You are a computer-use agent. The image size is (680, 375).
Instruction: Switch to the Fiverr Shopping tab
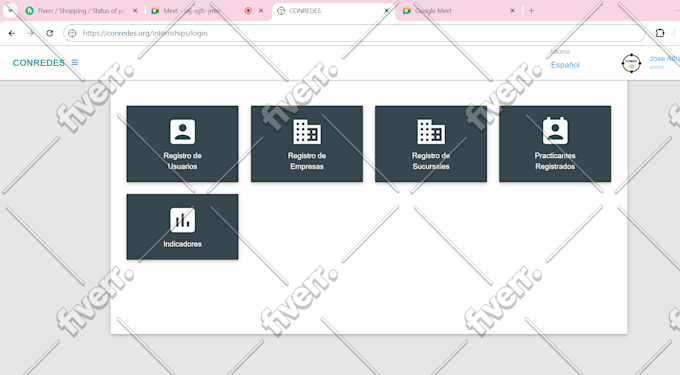click(82, 11)
